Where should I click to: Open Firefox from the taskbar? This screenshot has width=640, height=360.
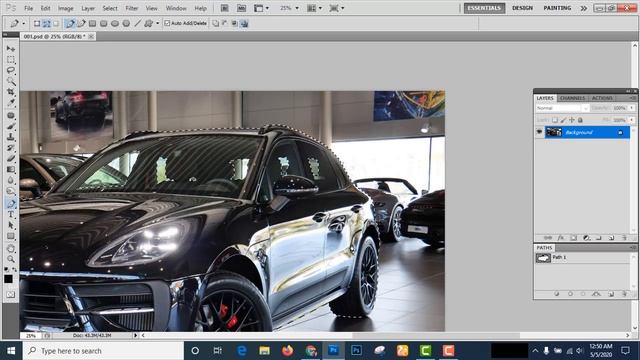click(287, 351)
